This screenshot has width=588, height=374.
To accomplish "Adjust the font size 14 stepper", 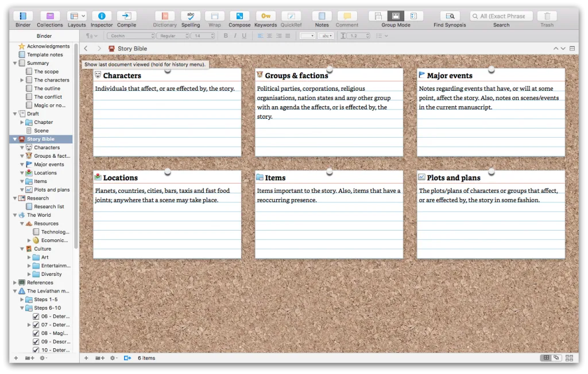I will click(x=212, y=36).
